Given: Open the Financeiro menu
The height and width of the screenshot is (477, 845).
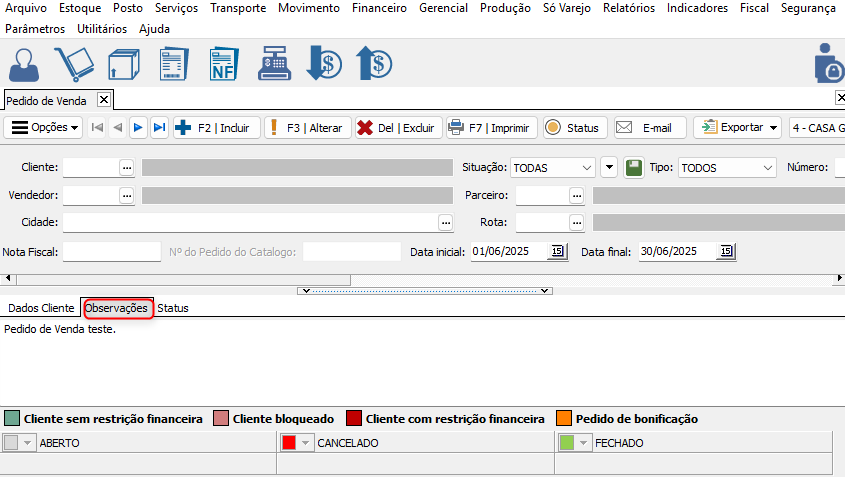Looking at the screenshot, I should pos(379,8).
